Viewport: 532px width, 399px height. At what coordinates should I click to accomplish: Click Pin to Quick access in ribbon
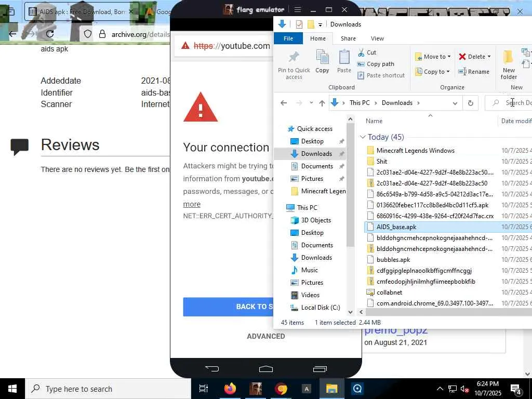click(x=294, y=65)
